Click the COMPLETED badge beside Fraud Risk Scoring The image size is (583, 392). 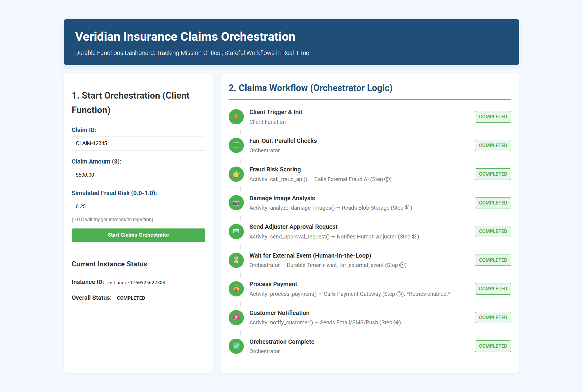tap(493, 174)
